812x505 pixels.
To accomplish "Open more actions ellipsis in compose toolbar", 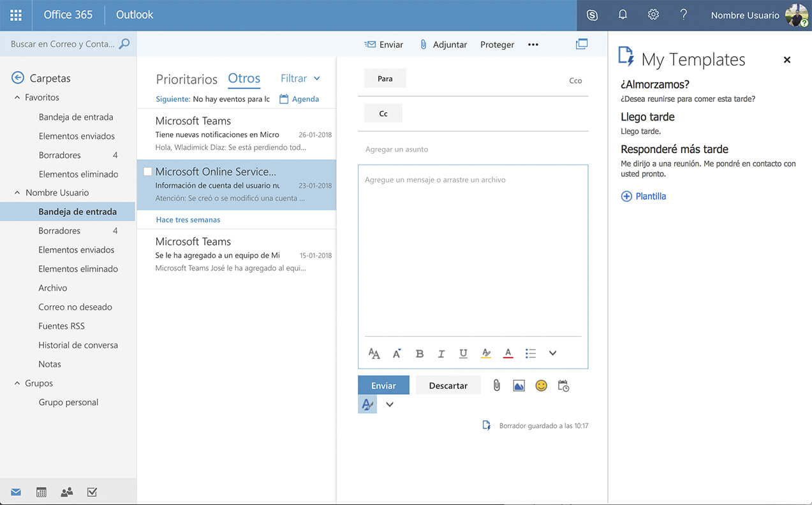I will [533, 45].
